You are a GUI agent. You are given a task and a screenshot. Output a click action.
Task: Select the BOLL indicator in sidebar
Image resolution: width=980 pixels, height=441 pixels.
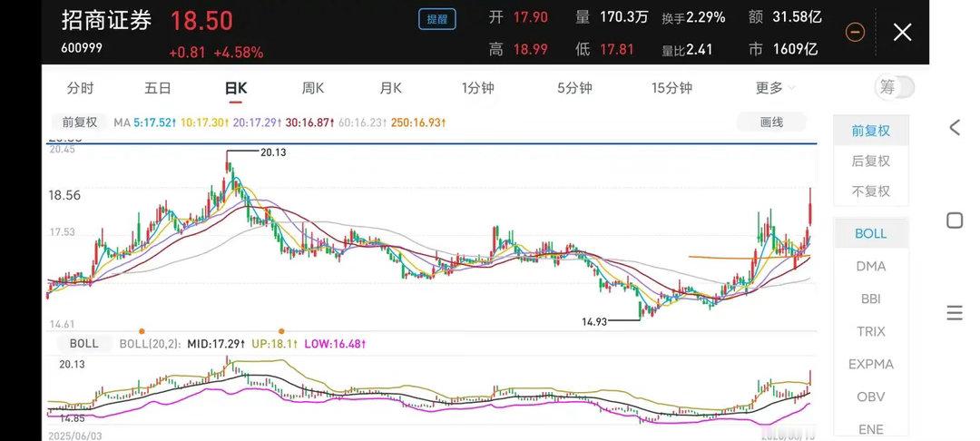click(x=870, y=233)
